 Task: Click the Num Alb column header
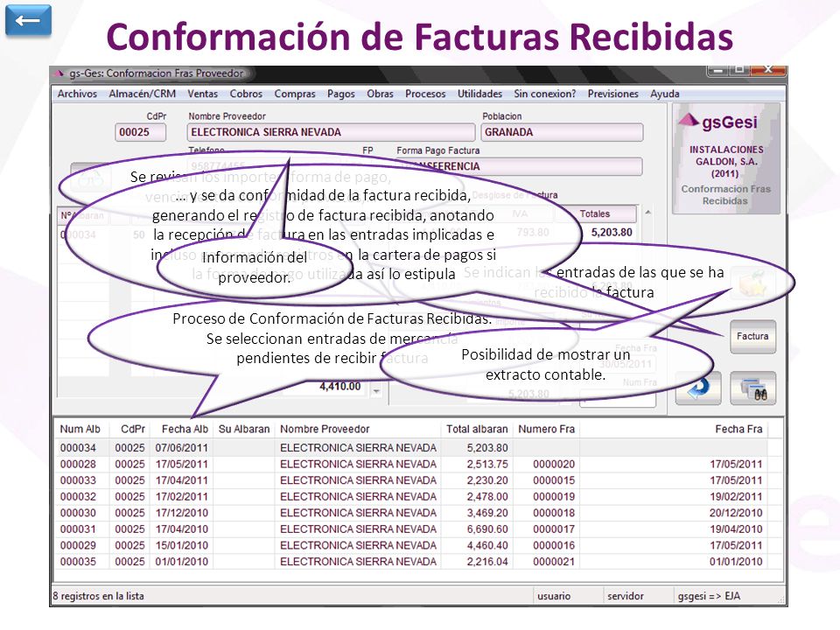pos(80,429)
